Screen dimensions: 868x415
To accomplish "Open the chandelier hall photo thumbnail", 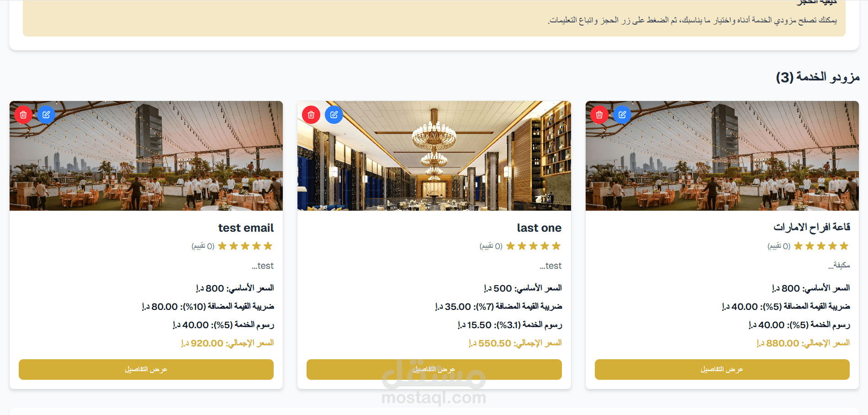I will pyautogui.click(x=434, y=156).
